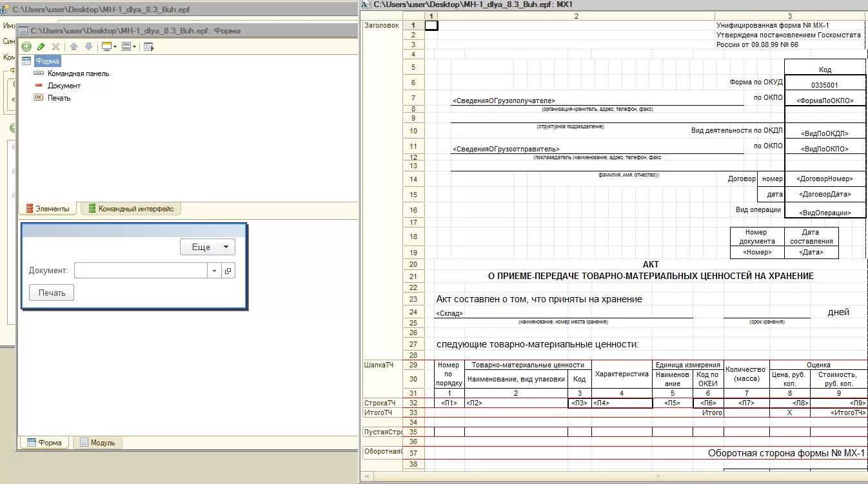The width and height of the screenshot is (868, 484).
Task: Click the АКТ heading cell
Action: 651,265
